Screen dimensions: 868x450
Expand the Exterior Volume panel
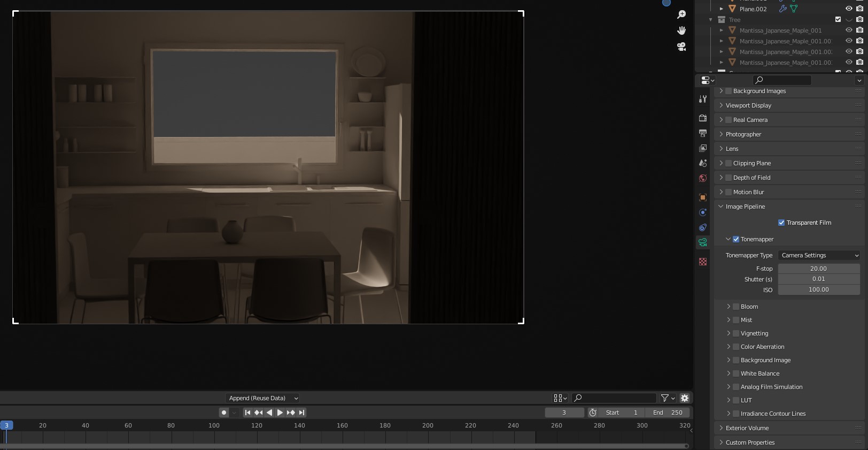click(747, 428)
